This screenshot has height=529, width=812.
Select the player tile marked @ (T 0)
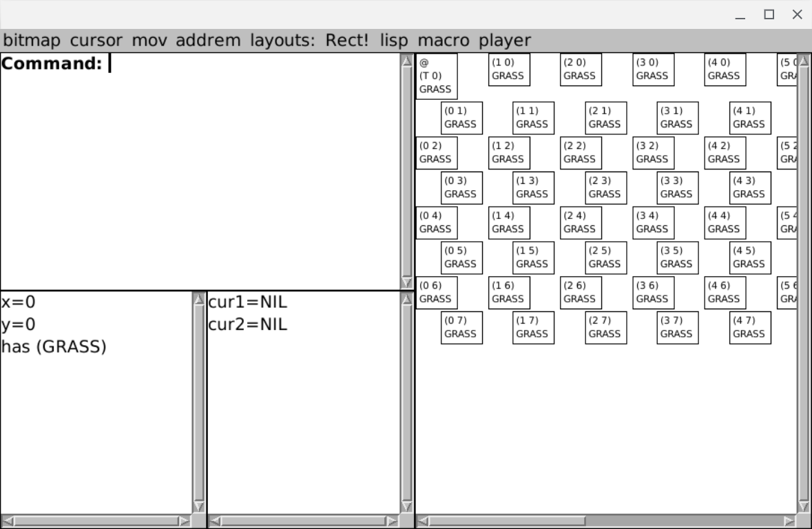(x=436, y=76)
